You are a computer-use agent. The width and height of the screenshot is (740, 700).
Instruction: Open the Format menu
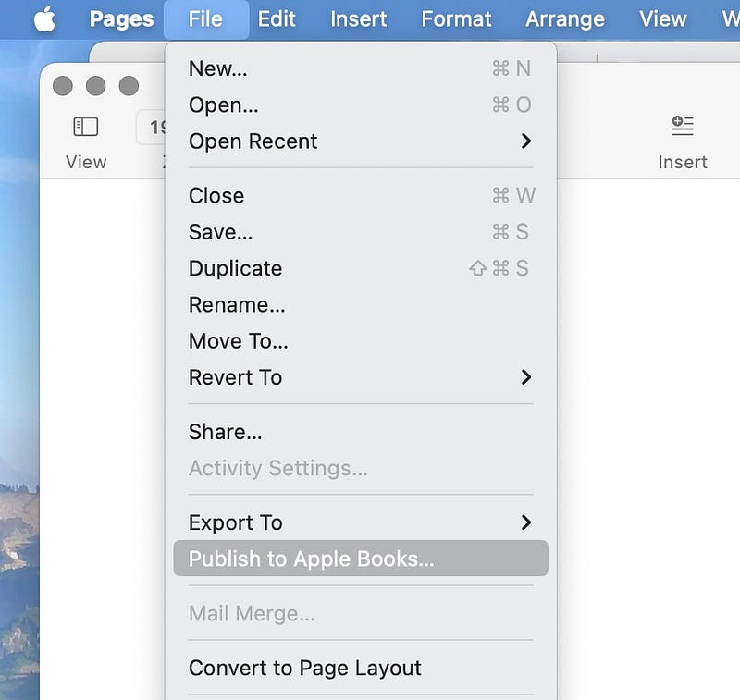(456, 19)
